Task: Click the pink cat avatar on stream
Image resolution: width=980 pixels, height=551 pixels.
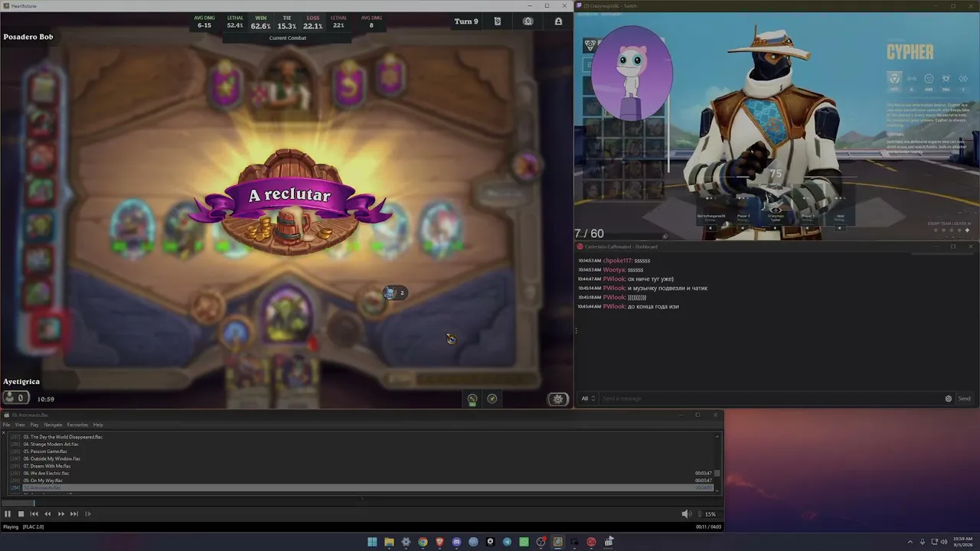Action: [632, 73]
